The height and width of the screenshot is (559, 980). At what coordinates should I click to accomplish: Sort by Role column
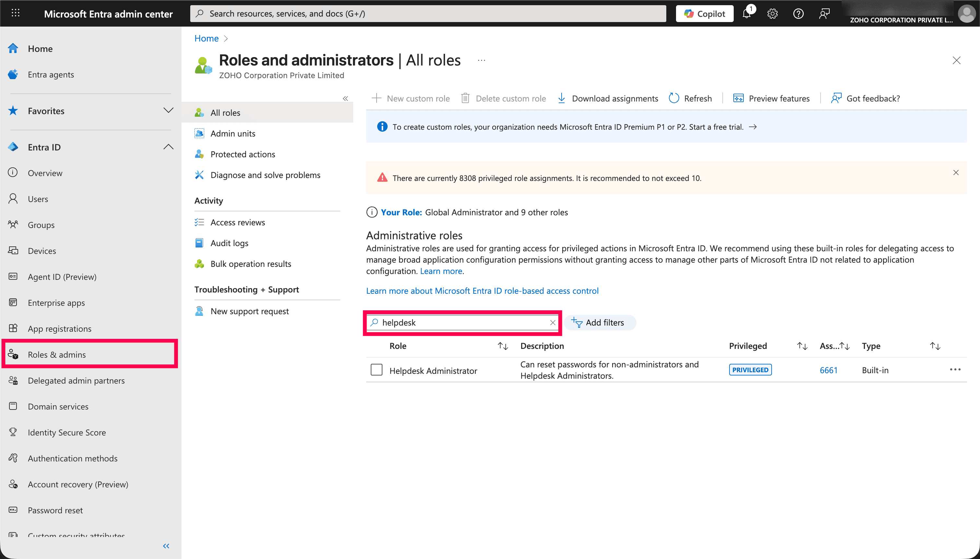[x=503, y=346]
